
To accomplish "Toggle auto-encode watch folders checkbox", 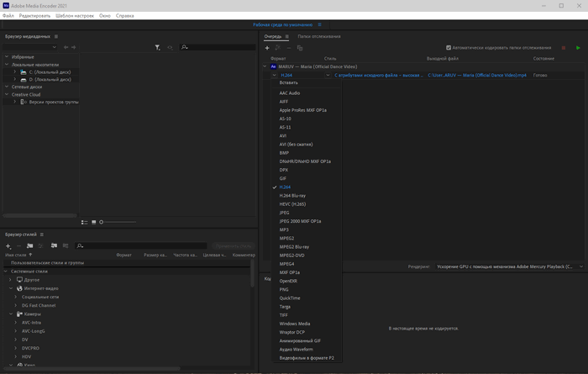I will point(449,48).
